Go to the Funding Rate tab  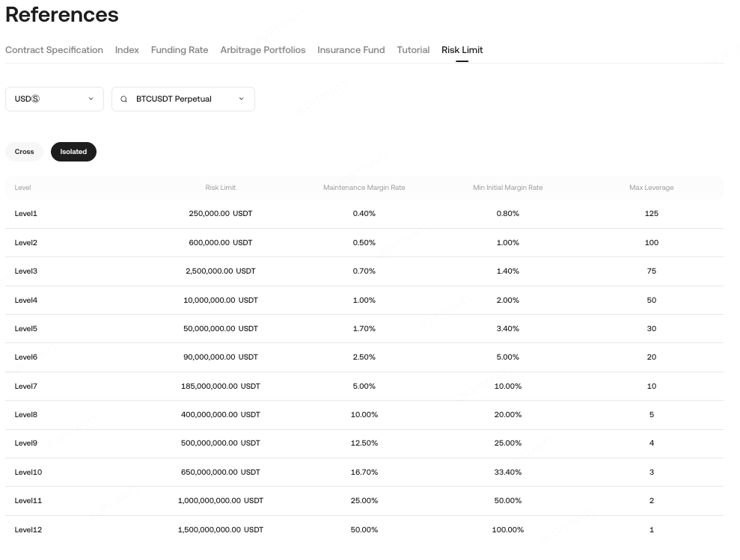coord(180,50)
